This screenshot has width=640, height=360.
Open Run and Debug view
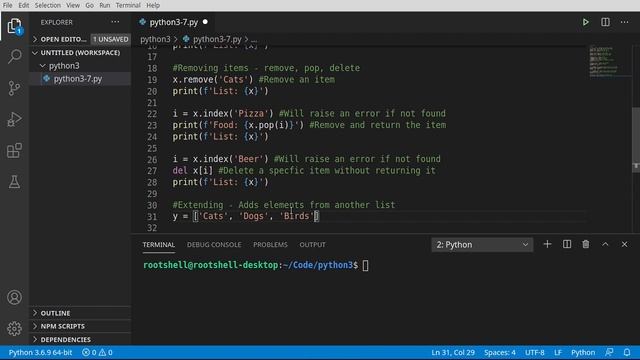pyautogui.click(x=14, y=119)
